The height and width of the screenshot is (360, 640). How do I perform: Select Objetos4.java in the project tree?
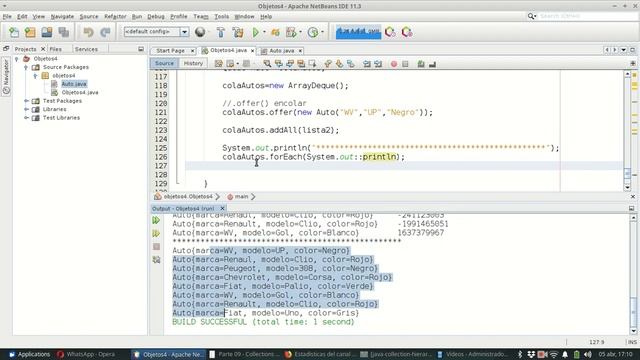pos(80,93)
